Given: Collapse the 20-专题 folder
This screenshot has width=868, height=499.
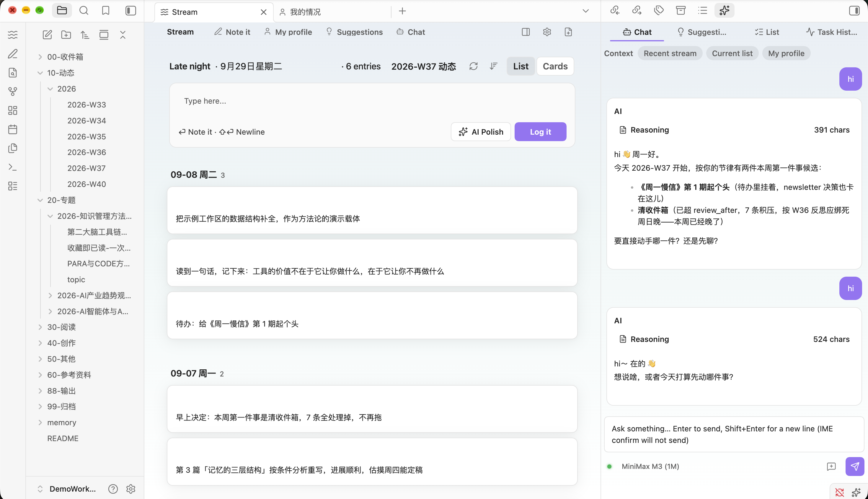Looking at the screenshot, I should click(40, 200).
